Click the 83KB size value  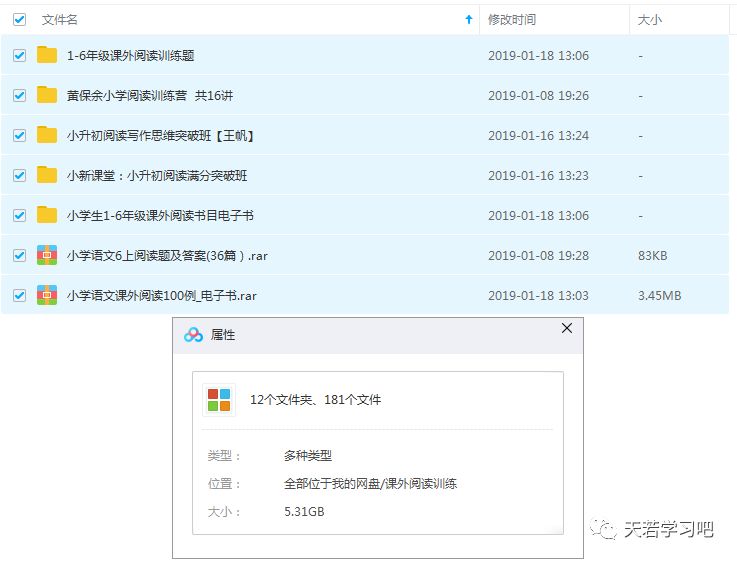[652, 256]
